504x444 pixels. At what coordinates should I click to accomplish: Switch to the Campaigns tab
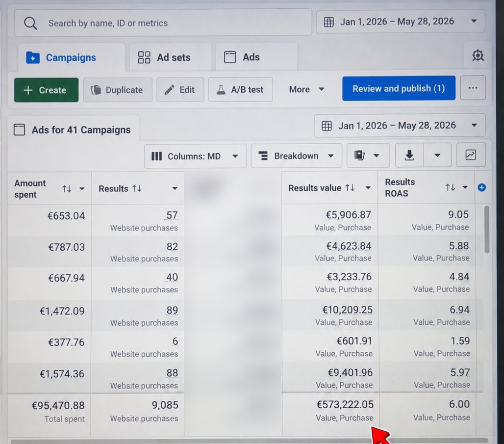[x=72, y=57]
